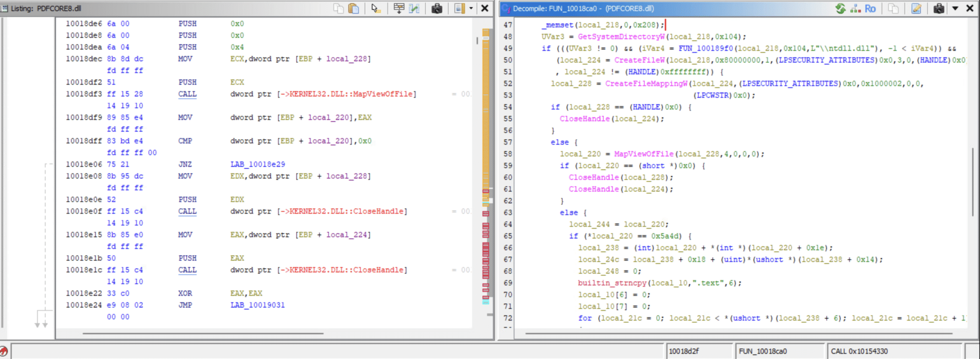Open the Listing margin dropdown arrow
This screenshot has width=980, height=359.
pyautogui.click(x=471, y=8)
